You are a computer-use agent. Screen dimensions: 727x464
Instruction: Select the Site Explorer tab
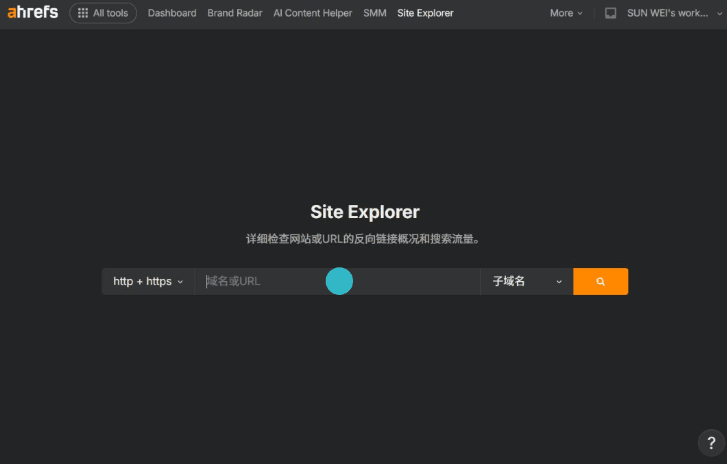[x=425, y=13]
